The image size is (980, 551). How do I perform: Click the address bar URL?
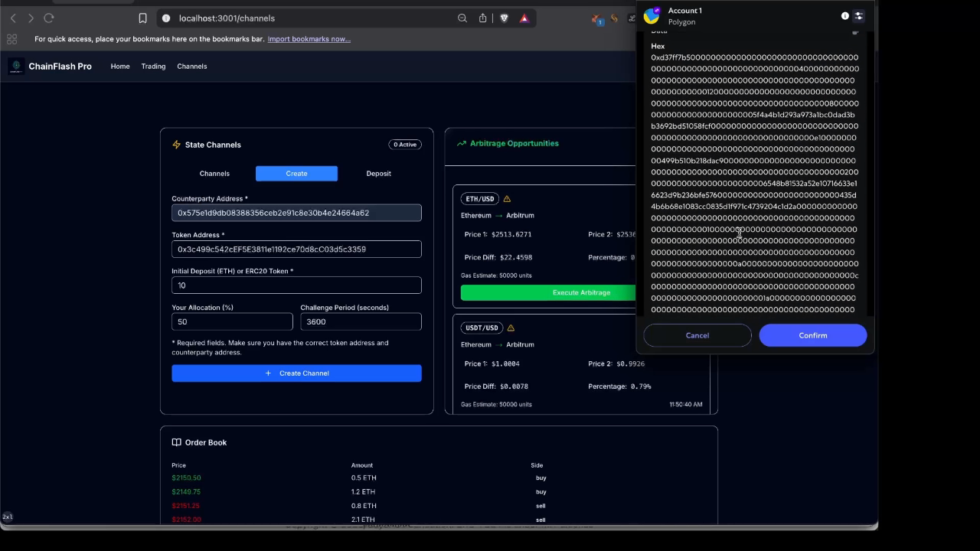click(x=227, y=18)
